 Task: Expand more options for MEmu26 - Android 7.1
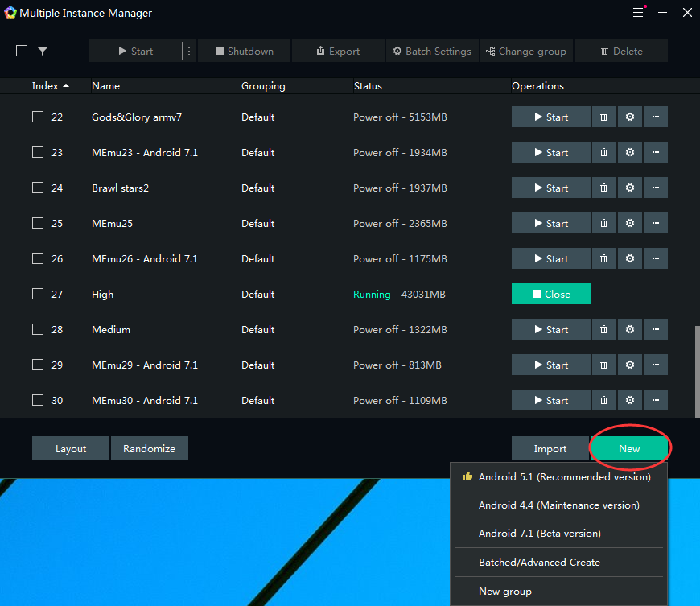(656, 259)
